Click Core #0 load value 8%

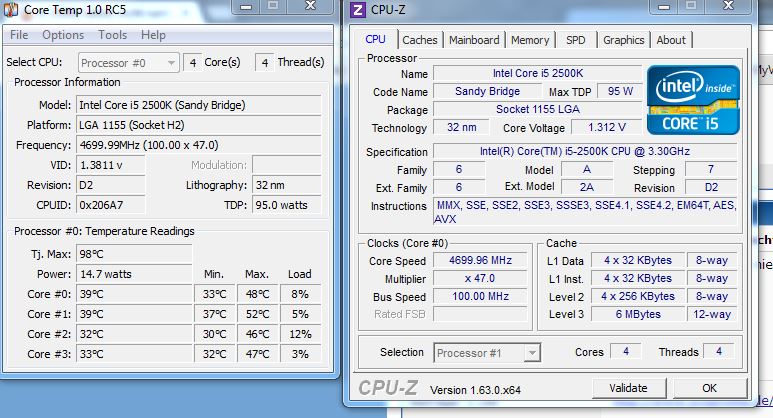[300, 294]
